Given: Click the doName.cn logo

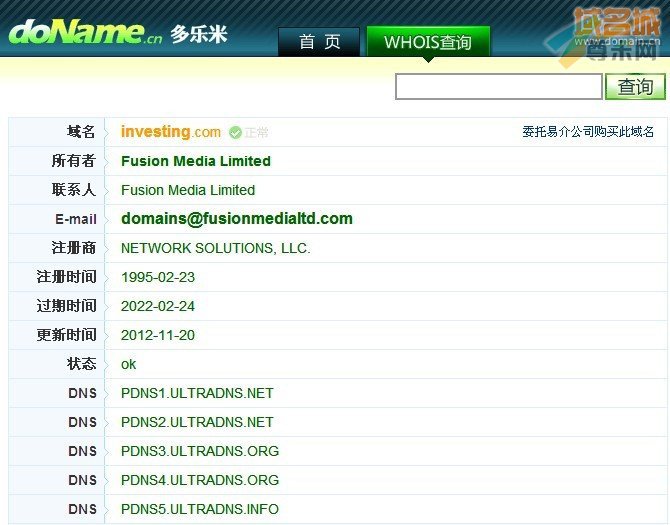Looking at the screenshot, I should [x=85, y=32].
